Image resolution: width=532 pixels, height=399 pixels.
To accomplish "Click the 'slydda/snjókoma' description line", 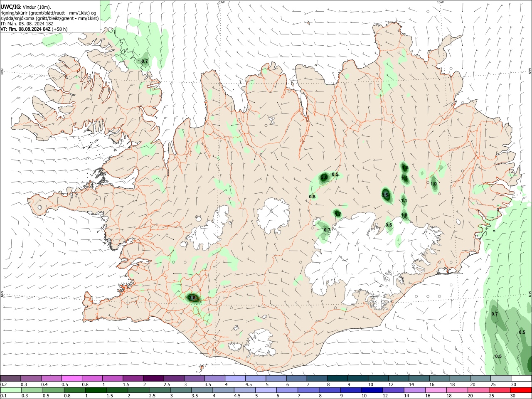I will (x=49, y=18).
